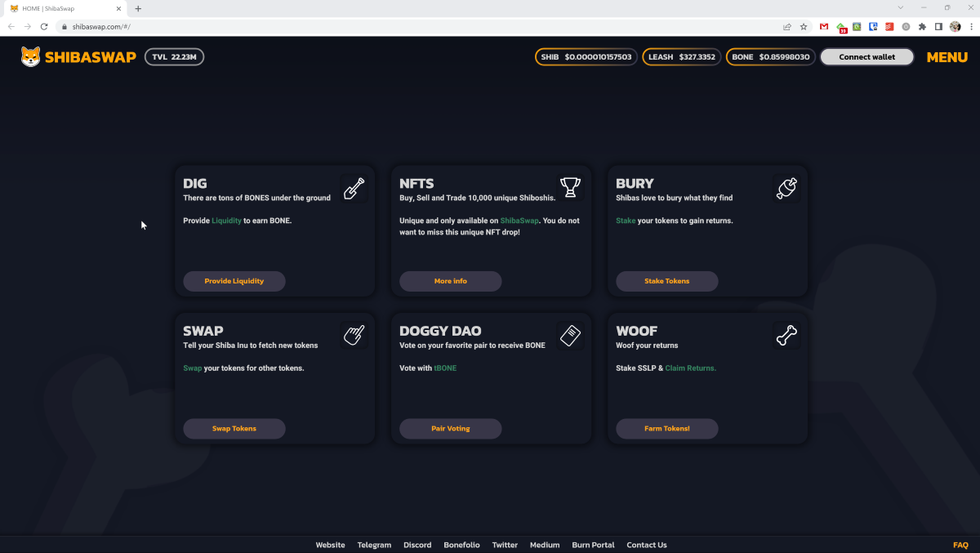The image size is (980, 553).
Task: Open a new tab with plus icon
Action: (x=138, y=8)
